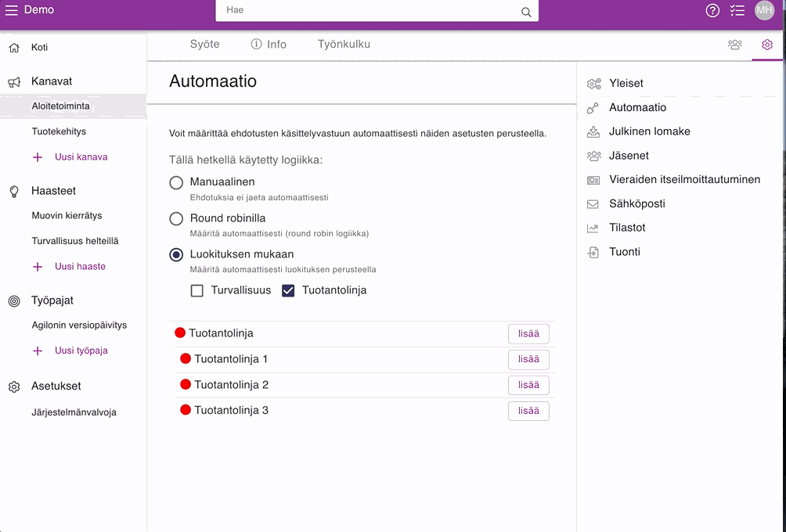Open Agilonin versiopäivitys workshop

pyautogui.click(x=79, y=325)
